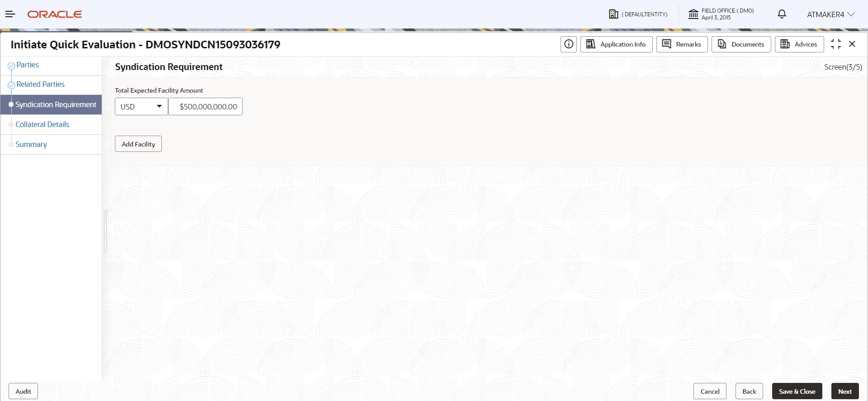The image size is (868, 401).
Task: Open the Remarks panel
Action: pyautogui.click(x=682, y=44)
